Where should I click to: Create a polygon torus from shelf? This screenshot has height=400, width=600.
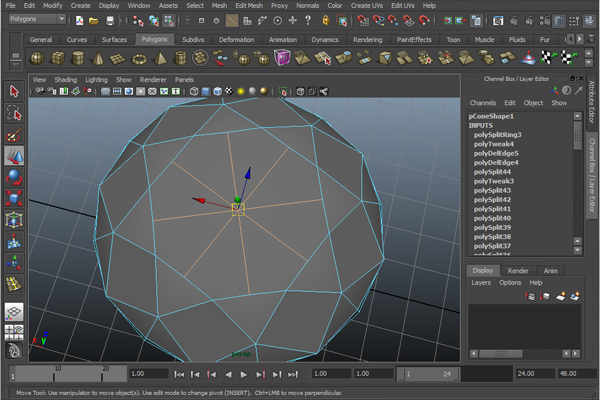tap(139, 58)
